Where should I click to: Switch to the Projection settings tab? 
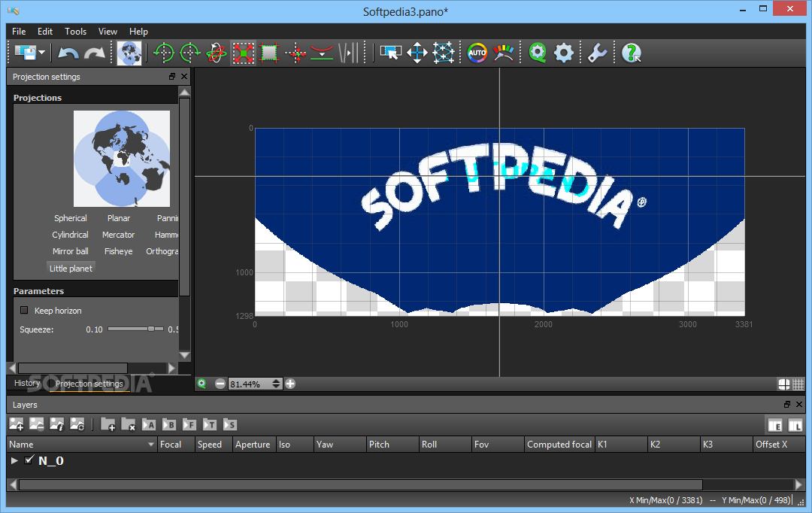89,384
